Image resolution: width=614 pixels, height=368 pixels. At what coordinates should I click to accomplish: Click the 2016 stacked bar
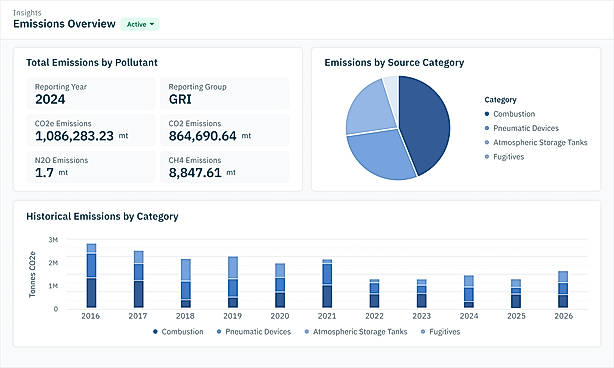tap(91, 276)
